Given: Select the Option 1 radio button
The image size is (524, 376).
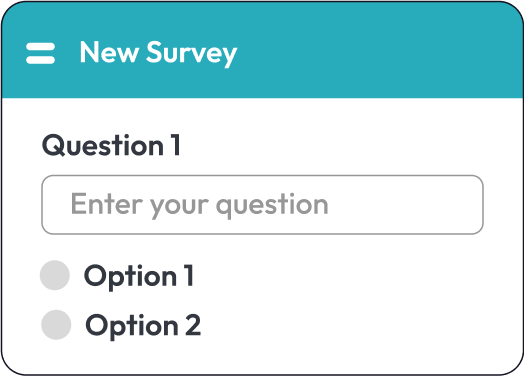Looking at the screenshot, I should (x=55, y=275).
